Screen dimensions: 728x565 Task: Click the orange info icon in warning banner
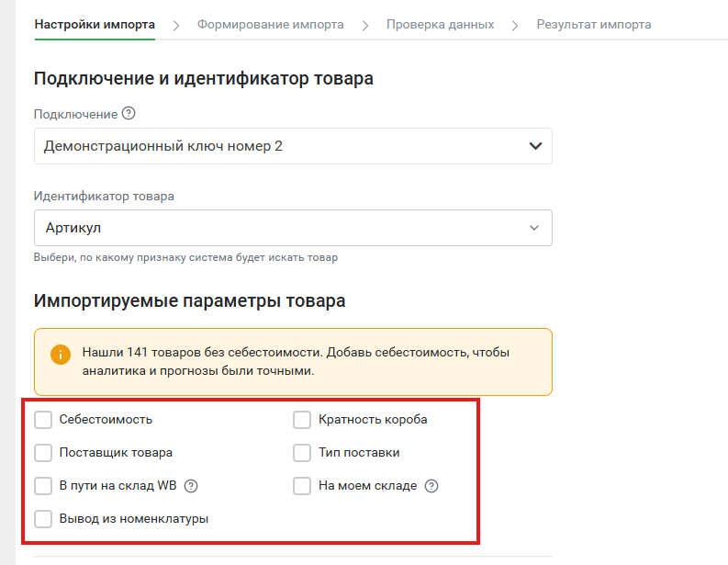coord(61,355)
